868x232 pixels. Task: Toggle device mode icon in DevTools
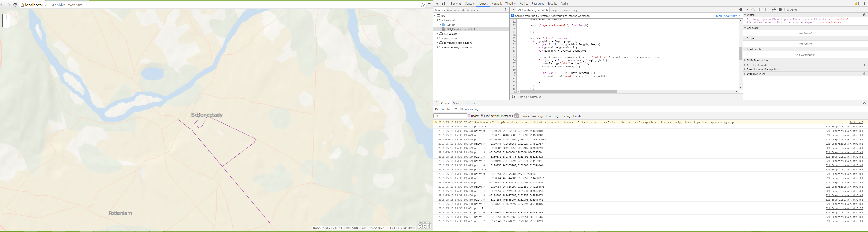443,4
